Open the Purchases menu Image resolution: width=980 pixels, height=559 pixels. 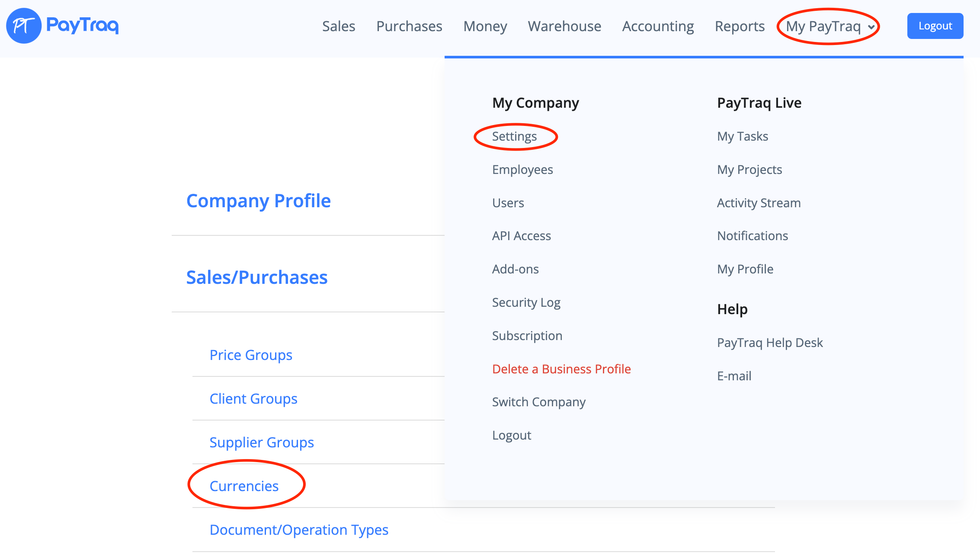click(409, 26)
